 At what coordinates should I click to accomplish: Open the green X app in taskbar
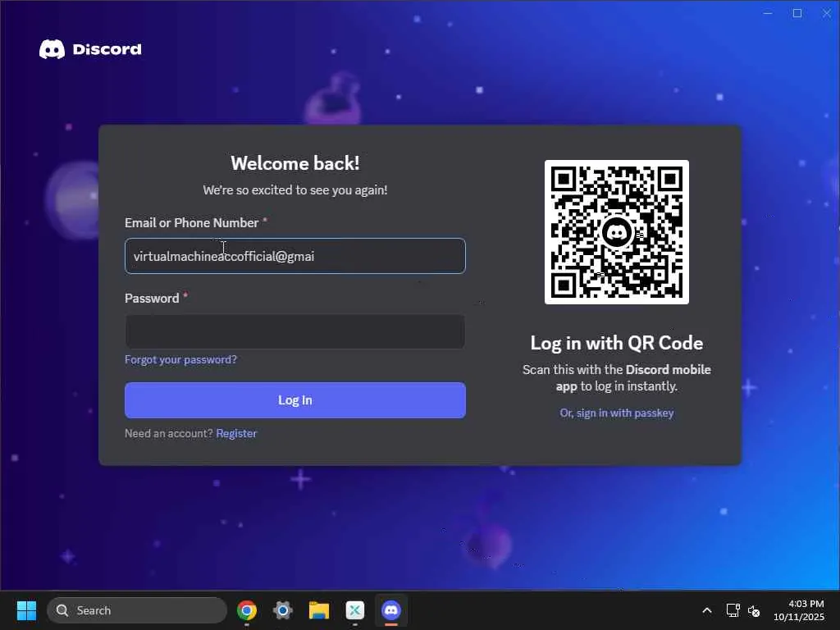tap(354, 610)
